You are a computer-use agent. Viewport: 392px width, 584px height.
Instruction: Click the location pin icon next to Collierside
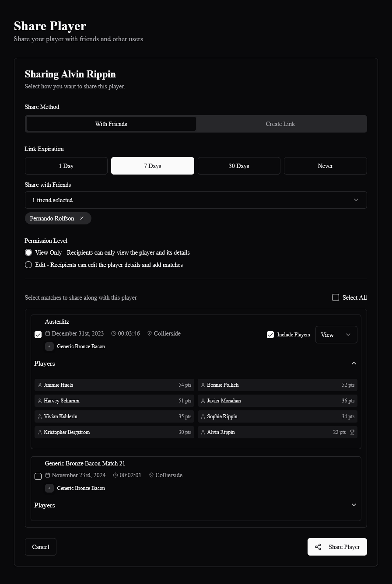pos(149,333)
